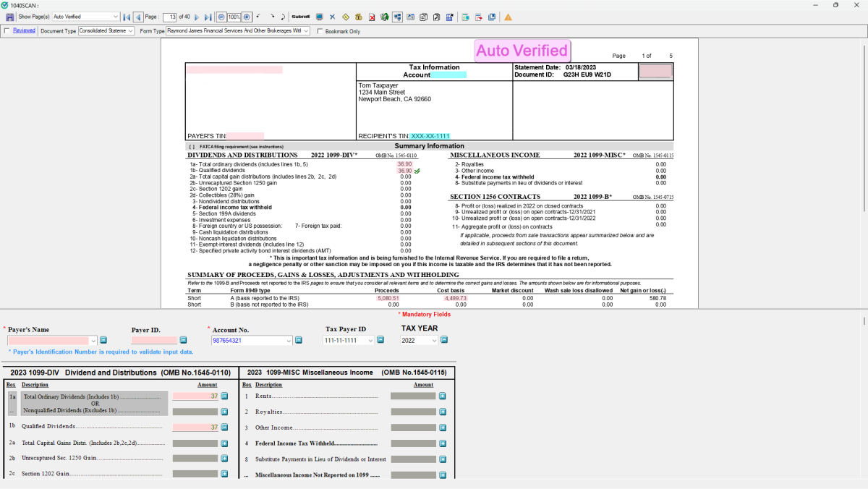This screenshot has width=868, height=489.
Task: Zoom out the document view
Action: (222, 17)
